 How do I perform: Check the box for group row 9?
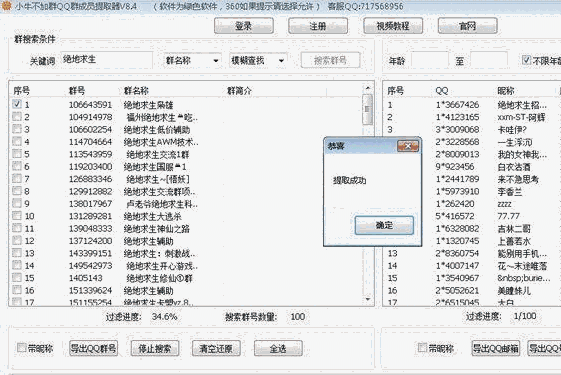click(x=16, y=203)
